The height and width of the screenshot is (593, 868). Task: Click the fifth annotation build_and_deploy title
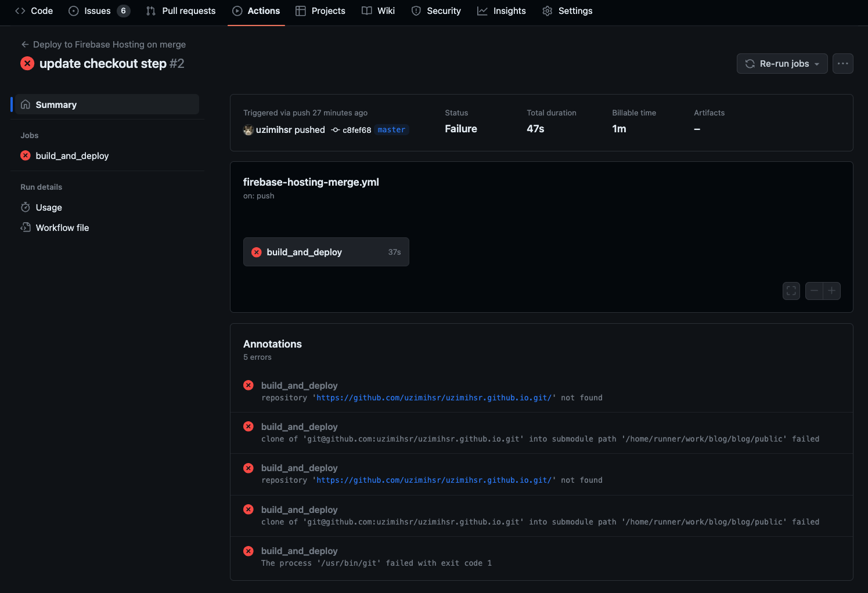point(299,551)
